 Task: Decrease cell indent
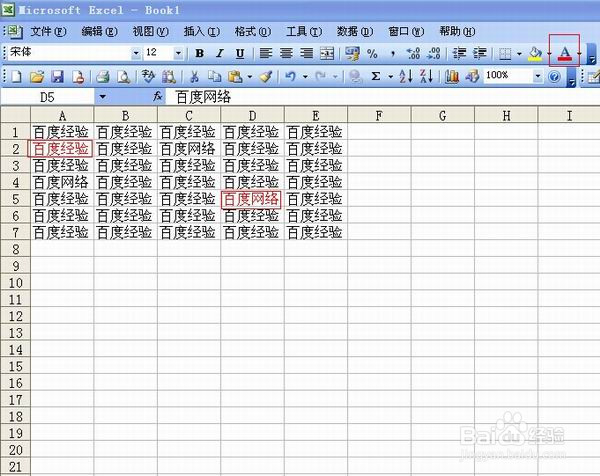point(459,54)
